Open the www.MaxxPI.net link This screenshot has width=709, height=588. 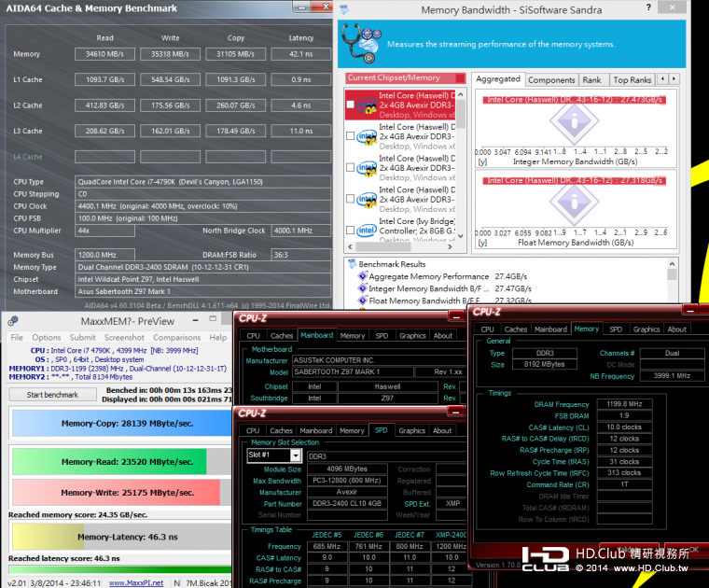[136, 583]
